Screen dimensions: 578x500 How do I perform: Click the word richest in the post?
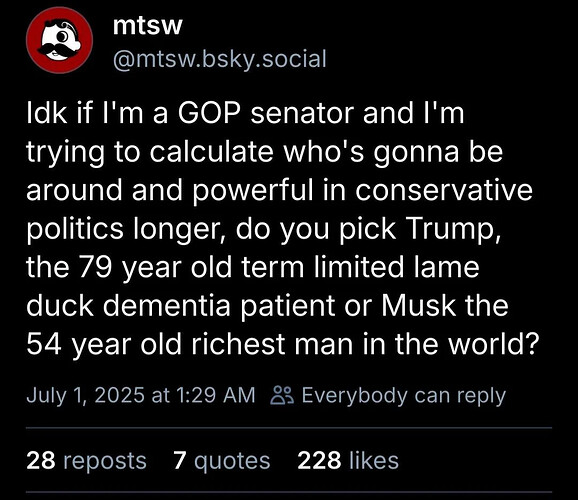(238, 344)
